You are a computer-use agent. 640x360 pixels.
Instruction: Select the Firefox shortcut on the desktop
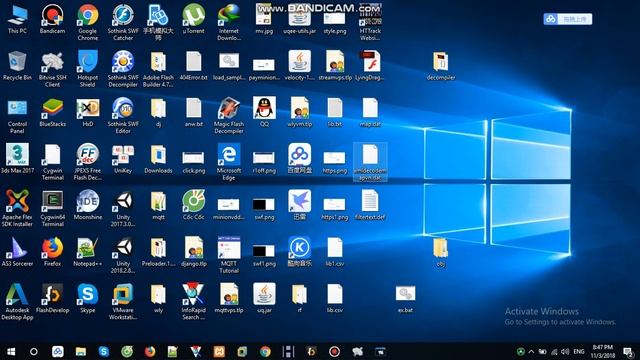(52, 252)
